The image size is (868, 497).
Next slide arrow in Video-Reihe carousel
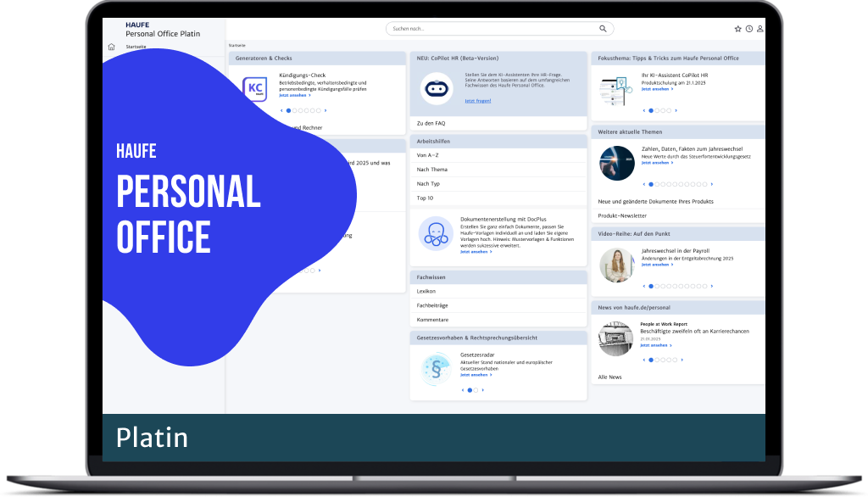pyautogui.click(x=712, y=287)
